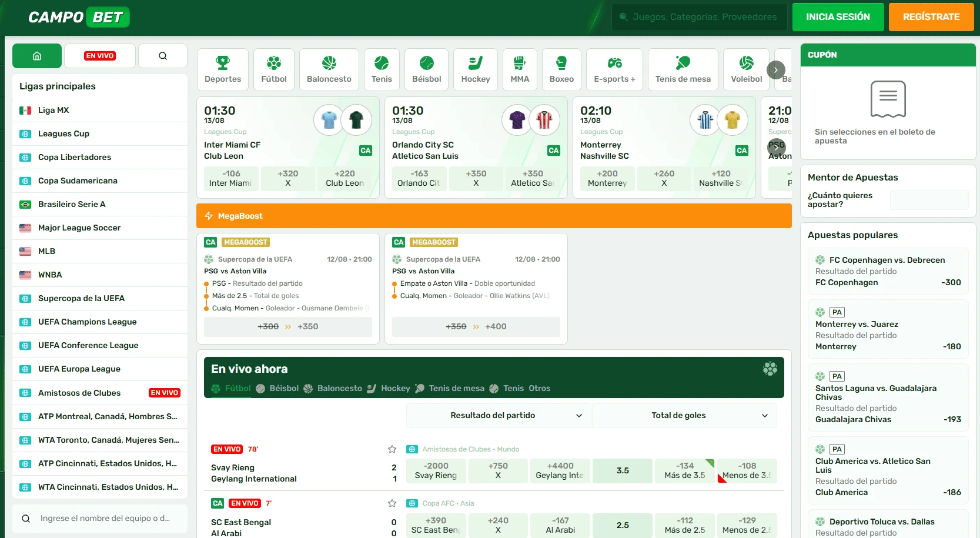Click the empty betslip receipt icon
Image resolution: width=980 pixels, height=538 pixels.
[x=888, y=99]
